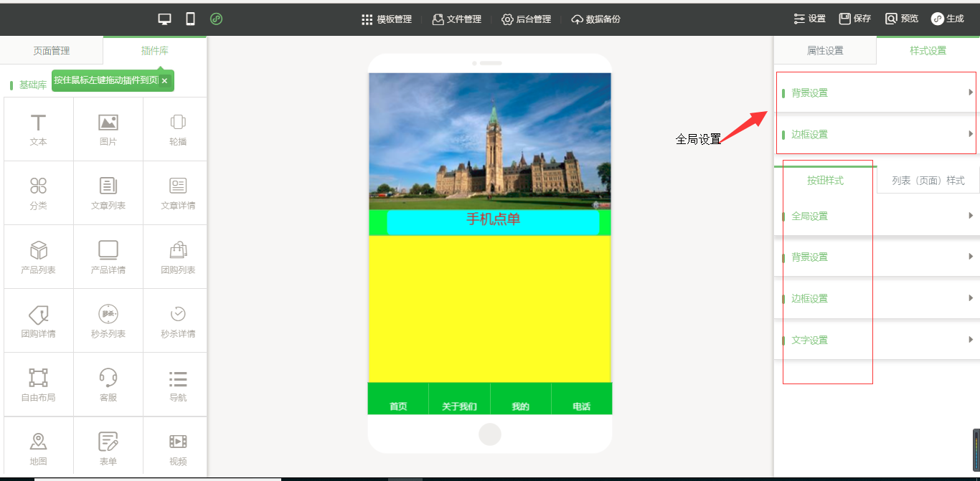980x481 pixels.
Task: Choose the 客服 customer service plugin
Action: pyautogui.click(x=108, y=385)
